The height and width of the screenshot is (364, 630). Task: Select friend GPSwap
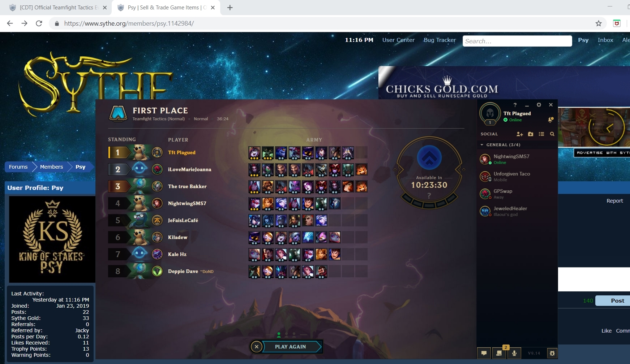tap(517, 194)
